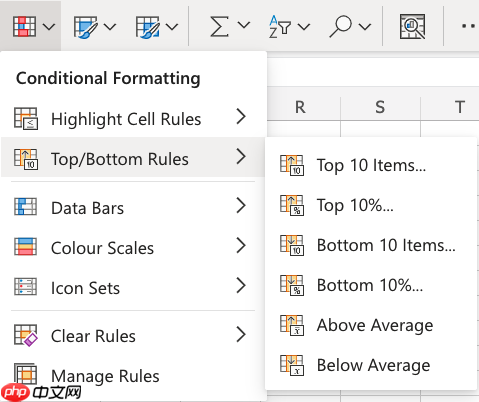Choose Top 10 Items rule
This screenshot has width=479, height=402.
tap(371, 165)
